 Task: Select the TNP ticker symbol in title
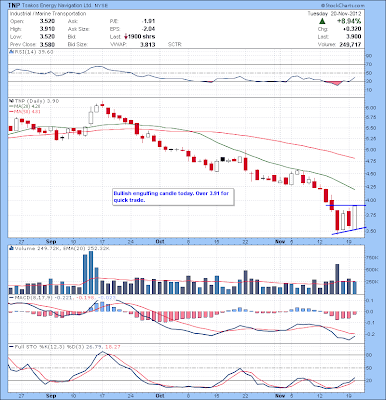pyautogui.click(x=13, y=6)
